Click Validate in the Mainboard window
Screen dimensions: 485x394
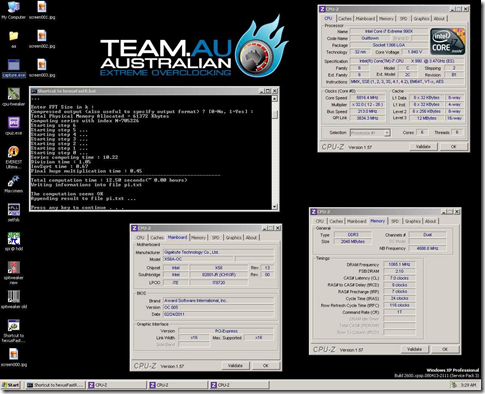click(x=235, y=366)
